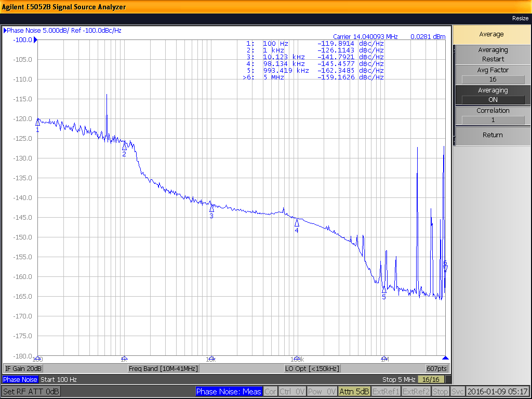Click the ExtRef2 status indicator
Screen dimensions: 532x399
coord(416,392)
